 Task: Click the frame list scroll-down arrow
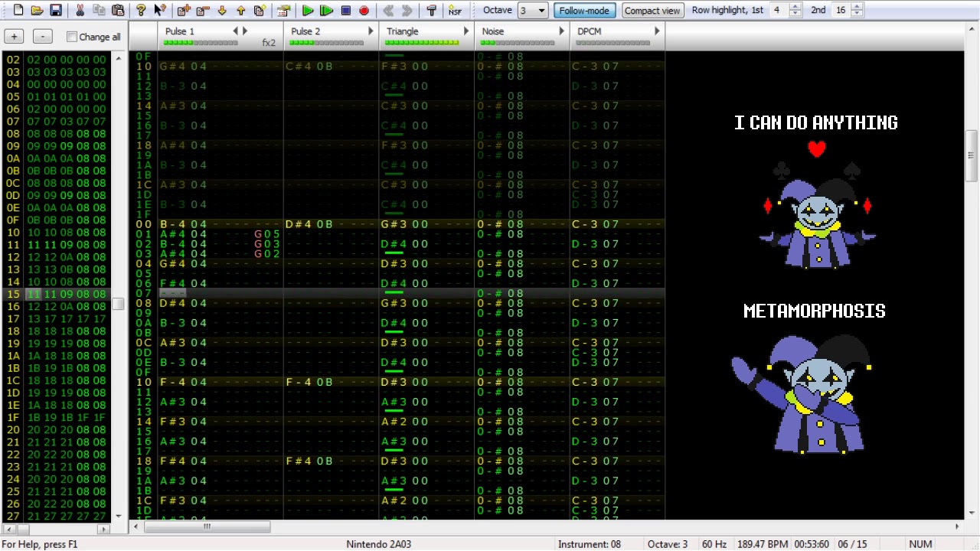[118, 517]
